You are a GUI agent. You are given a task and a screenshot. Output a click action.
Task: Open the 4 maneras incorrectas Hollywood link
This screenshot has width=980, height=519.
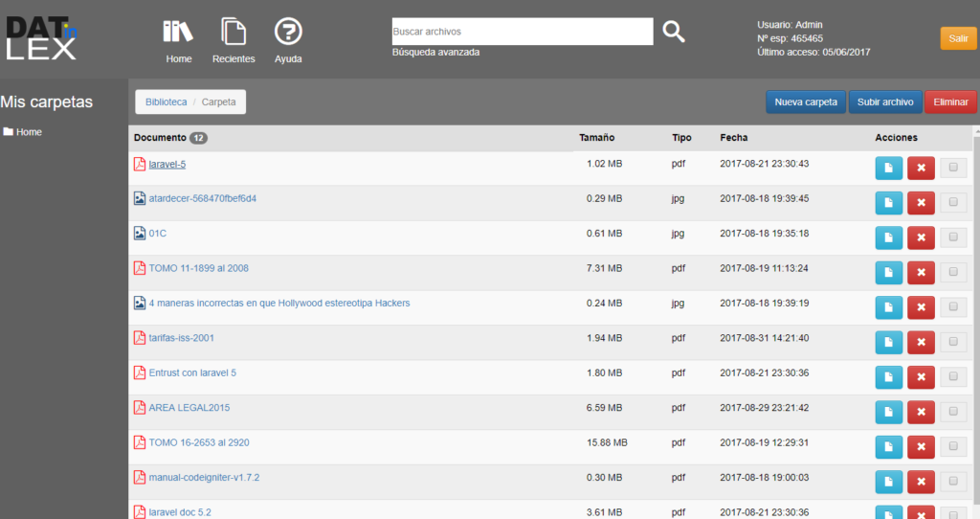[x=279, y=303]
